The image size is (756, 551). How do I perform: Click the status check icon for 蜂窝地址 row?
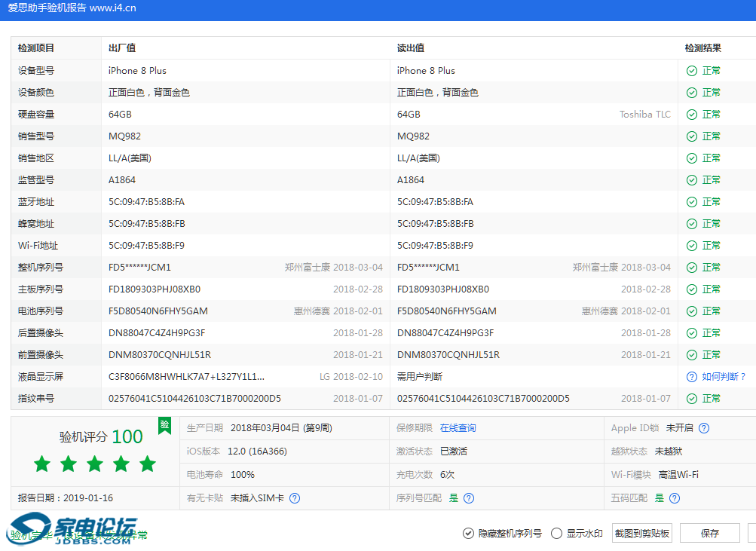(692, 224)
